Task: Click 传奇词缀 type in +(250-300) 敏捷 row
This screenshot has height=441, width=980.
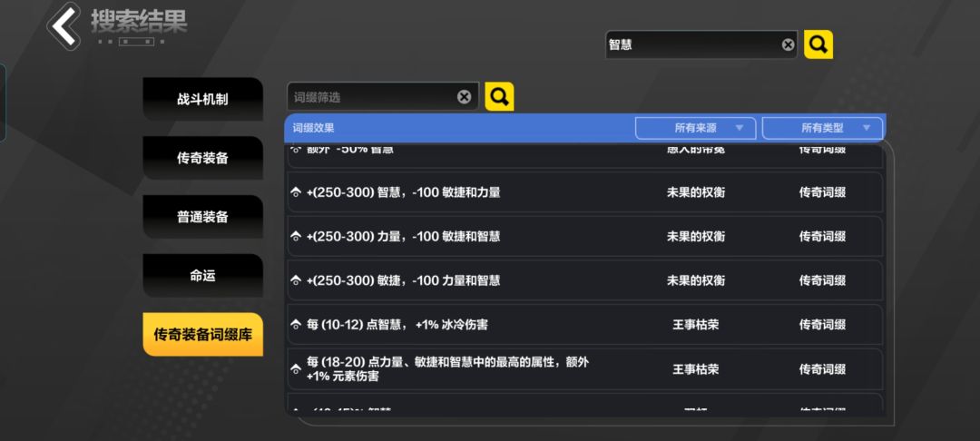Action: [822, 280]
